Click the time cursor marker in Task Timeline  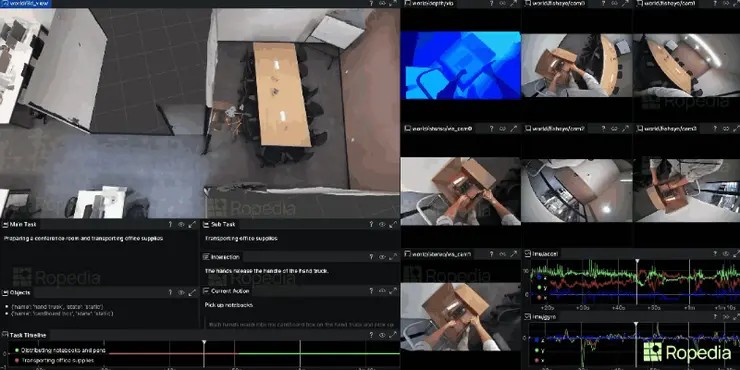pyautogui.click(x=204, y=342)
